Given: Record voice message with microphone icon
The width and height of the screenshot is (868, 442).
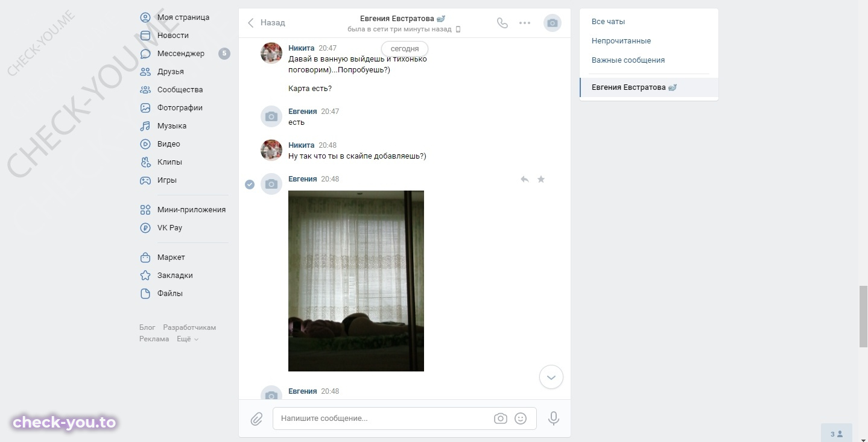Looking at the screenshot, I should (x=554, y=418).
